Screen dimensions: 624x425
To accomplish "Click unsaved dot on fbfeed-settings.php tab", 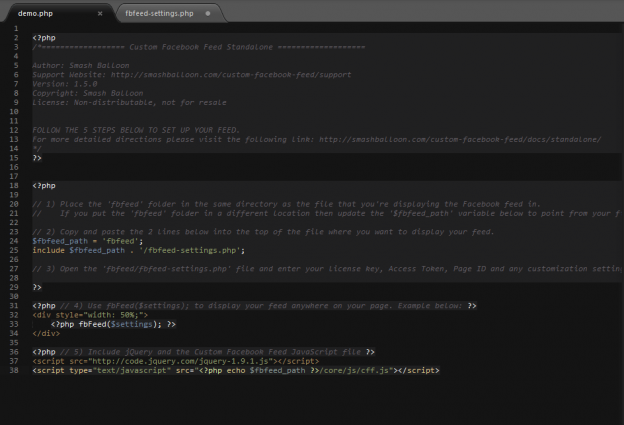I will [x=207, y=14].
